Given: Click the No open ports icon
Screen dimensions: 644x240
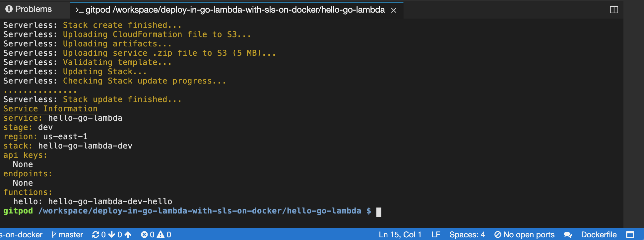Looking at the screenshot, I should 525,234.
